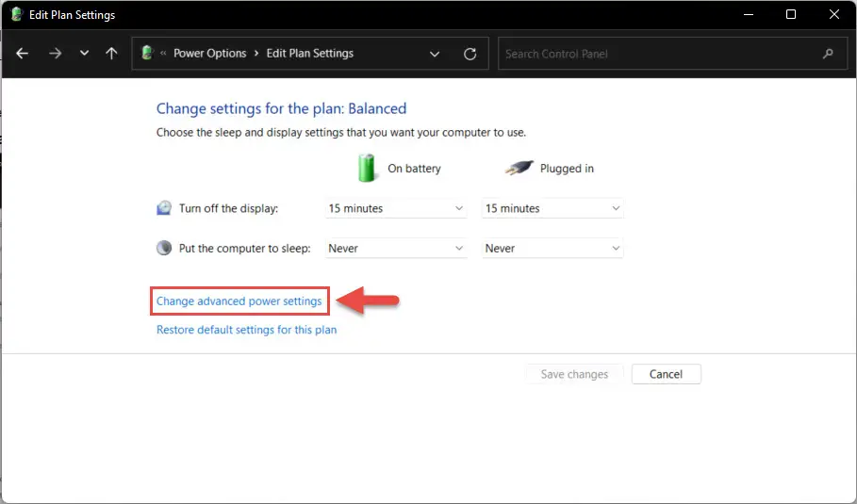Open Plugged in sleep dropdown

click(552, 249)
